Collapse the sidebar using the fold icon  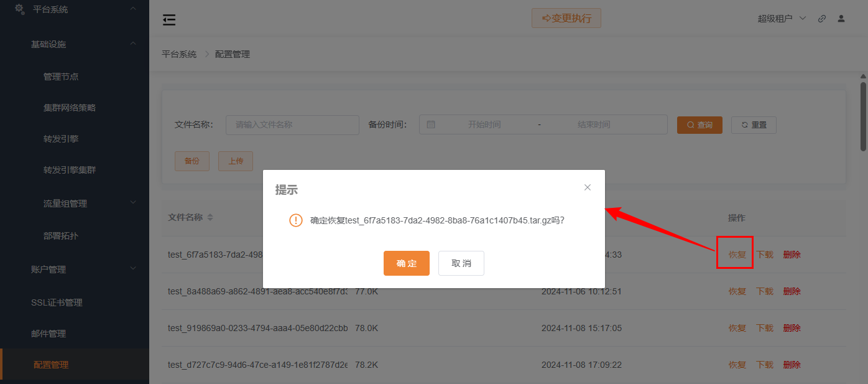click(169, 19)
